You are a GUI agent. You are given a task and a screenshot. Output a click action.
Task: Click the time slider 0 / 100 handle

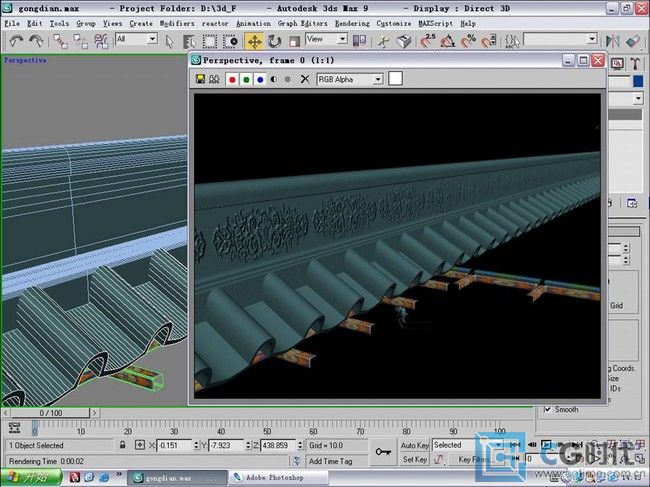[x=50, y=413]
